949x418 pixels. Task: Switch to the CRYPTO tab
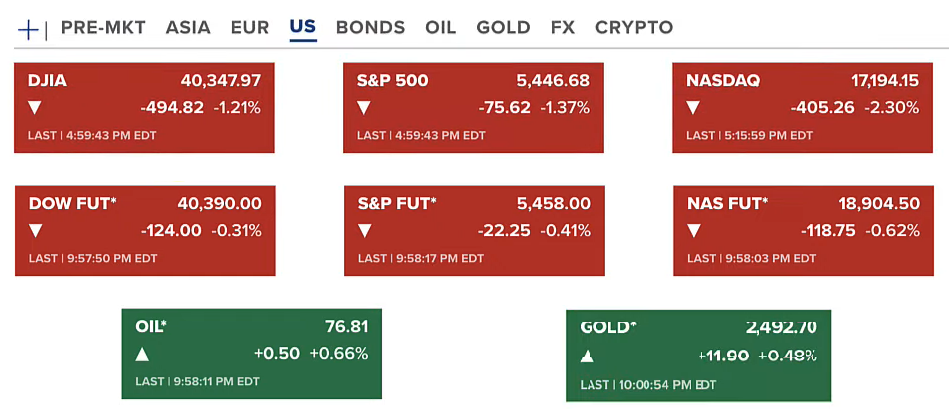tap(634, 28)
